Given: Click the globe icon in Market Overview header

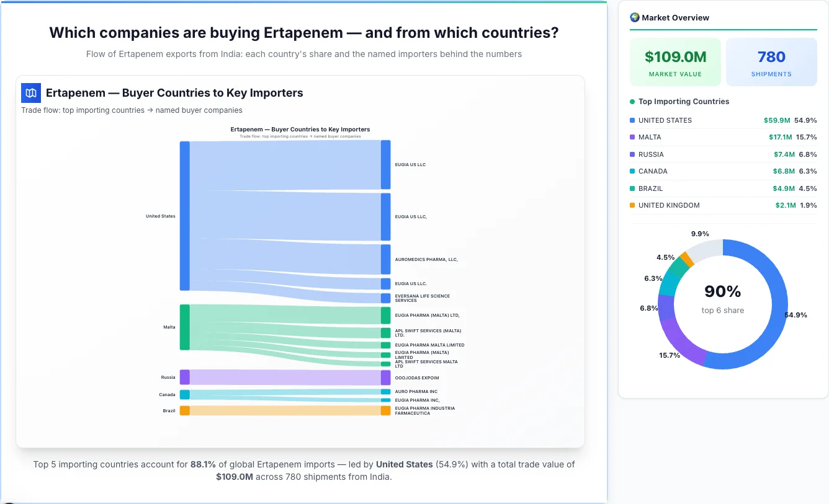Looking at the screenshot, I should pyautogui.click(x=634, y=17).
